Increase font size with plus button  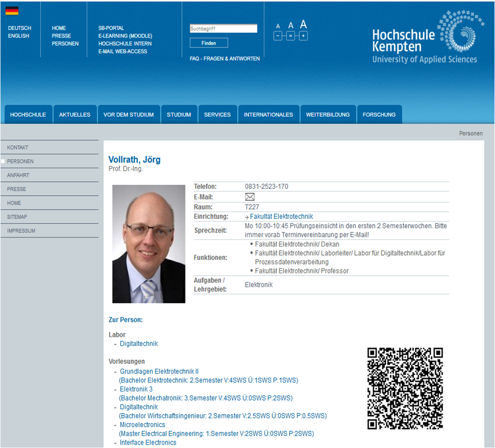coord(303,36)
